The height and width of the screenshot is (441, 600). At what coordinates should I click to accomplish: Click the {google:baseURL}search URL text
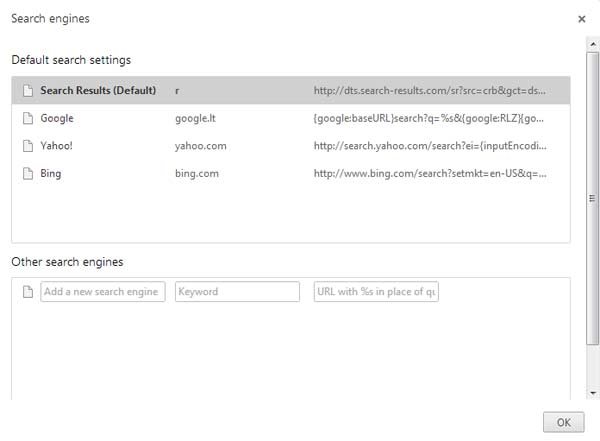429,118
